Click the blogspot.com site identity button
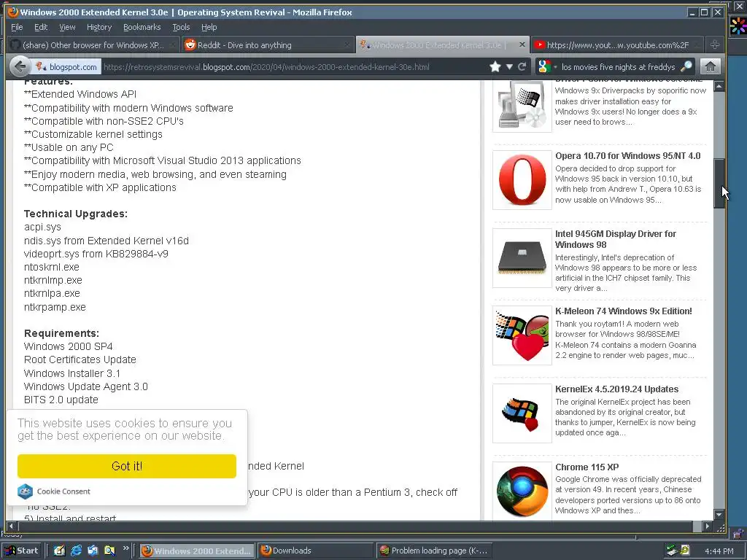 (x=67, y=67)
